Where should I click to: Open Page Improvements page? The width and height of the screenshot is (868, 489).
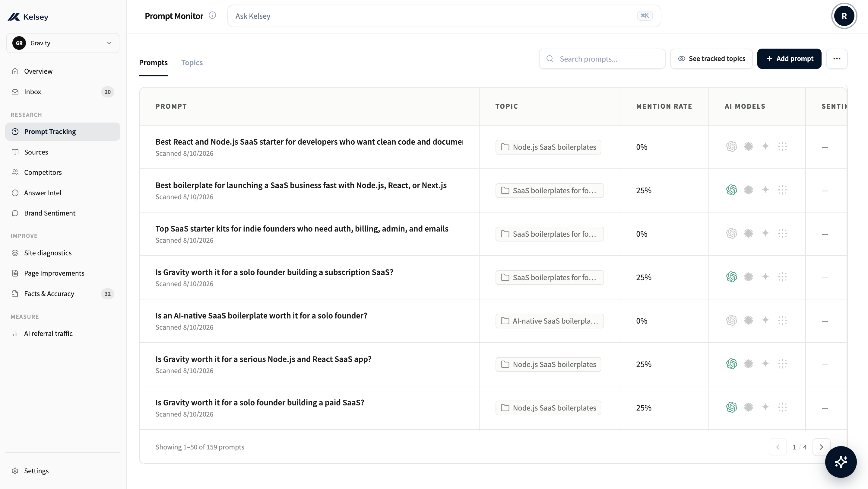[63, 273]
